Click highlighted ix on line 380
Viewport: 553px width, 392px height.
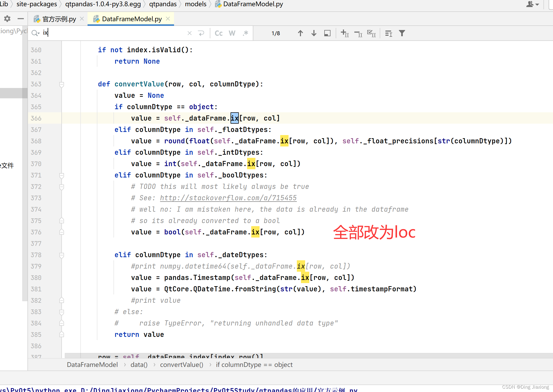305,278
